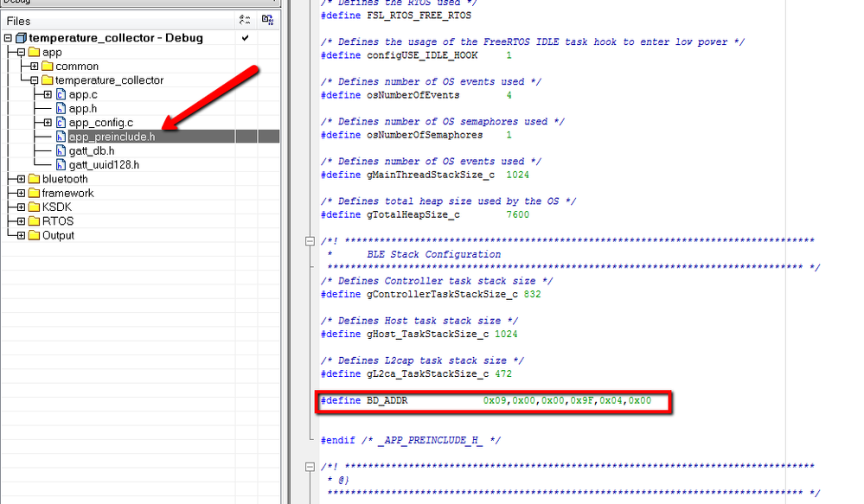864x504 pixels.
Task: Click the gControllerTaskStackSize_c value 832
Action: [x=532, y=294]
